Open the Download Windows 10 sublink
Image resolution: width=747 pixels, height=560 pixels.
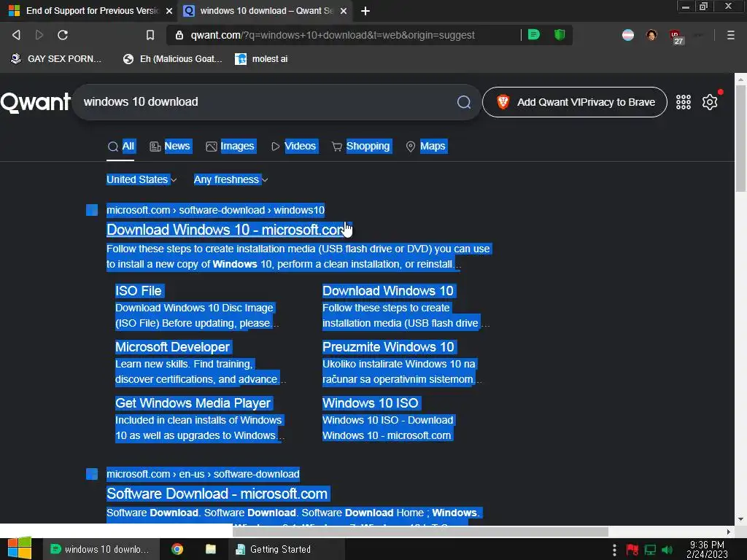coord(388,290)
